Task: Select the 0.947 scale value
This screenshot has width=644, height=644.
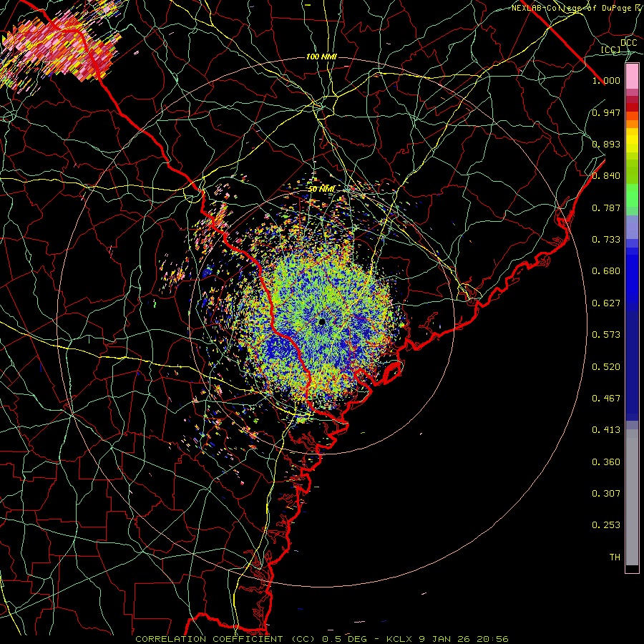Action: (606, 112)
